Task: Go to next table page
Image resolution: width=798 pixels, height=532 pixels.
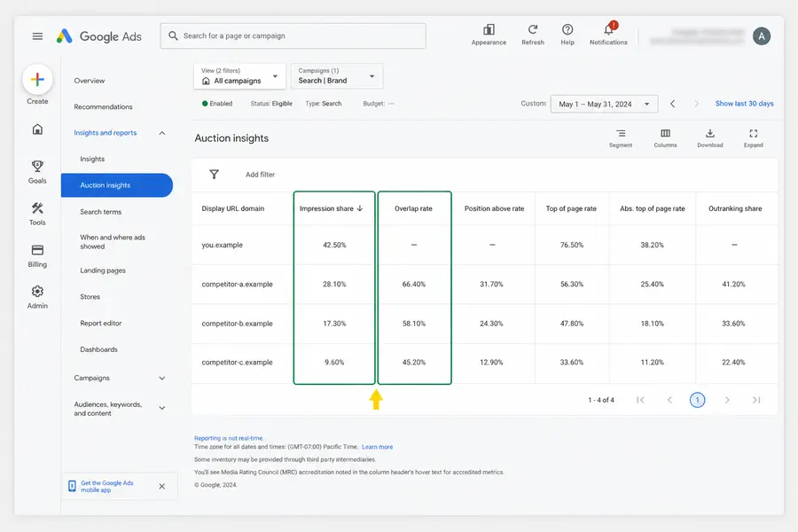Action: [727, 400]
